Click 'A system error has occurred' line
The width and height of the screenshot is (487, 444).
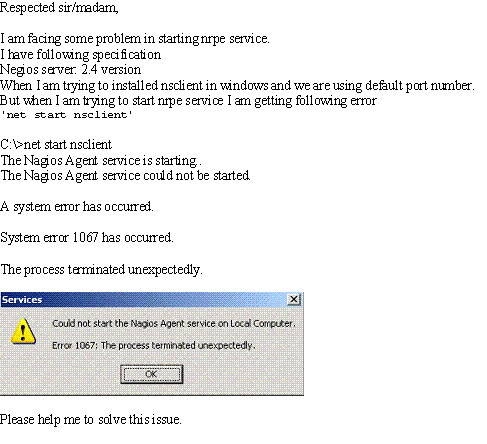pyautogui.click(x=77, y=207)
